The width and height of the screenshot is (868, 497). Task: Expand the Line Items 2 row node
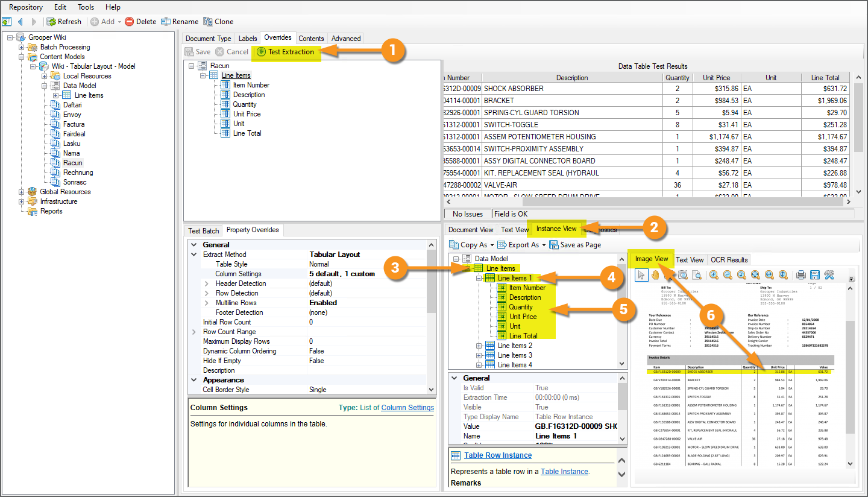479,346
